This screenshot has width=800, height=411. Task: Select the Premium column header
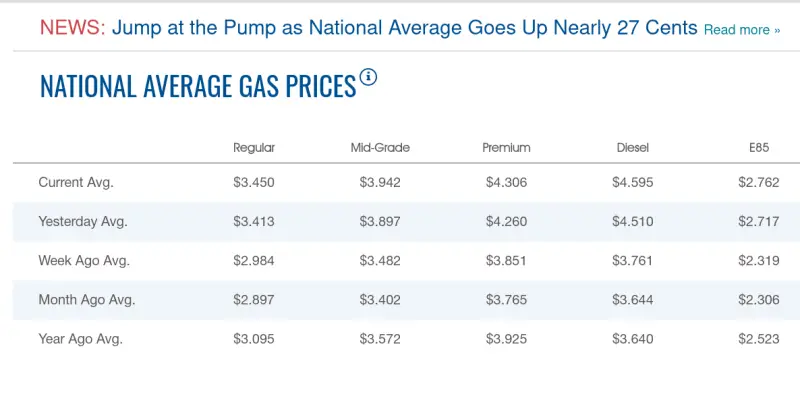pyautogui.click(x=506, y=148)
